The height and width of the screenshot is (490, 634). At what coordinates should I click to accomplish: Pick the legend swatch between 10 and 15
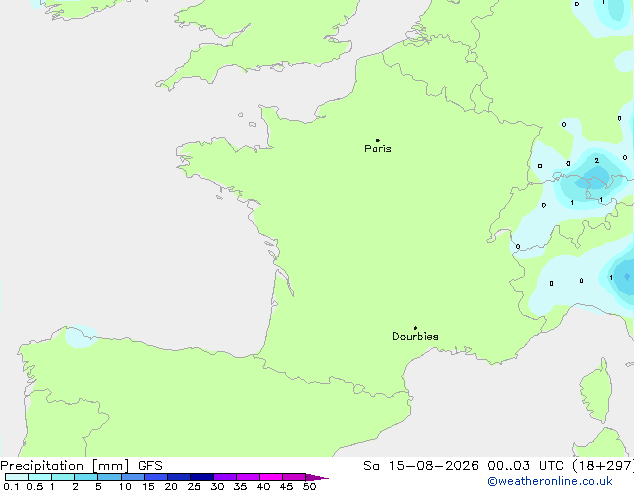(x=133, y=477)
